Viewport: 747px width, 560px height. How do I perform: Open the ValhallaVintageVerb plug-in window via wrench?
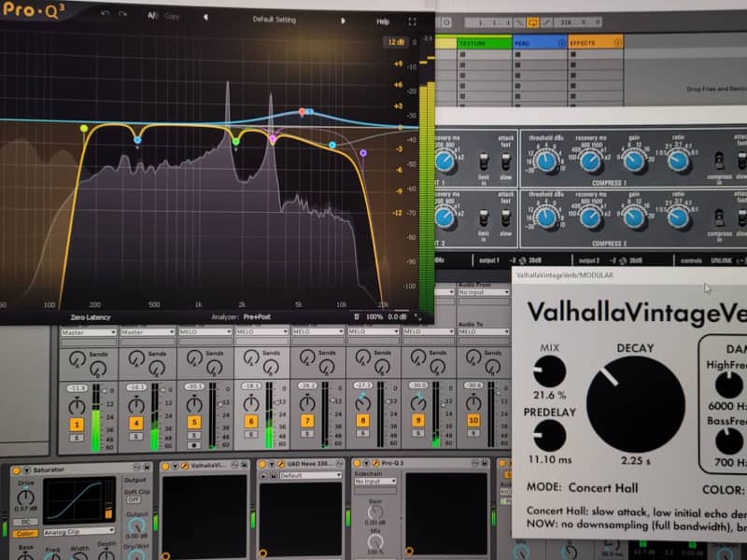point(185,466)
